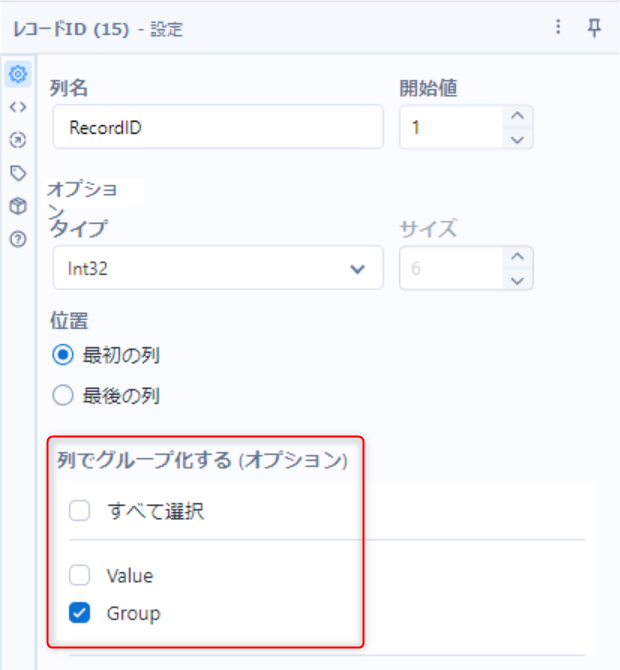Open the package cube icon

(x=18, y=206)
